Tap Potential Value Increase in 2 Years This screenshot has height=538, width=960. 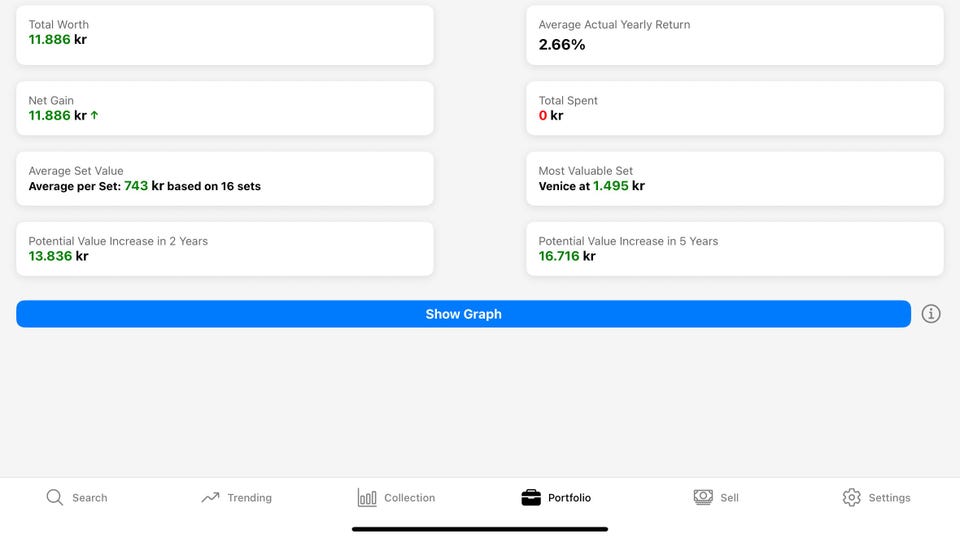225,249
